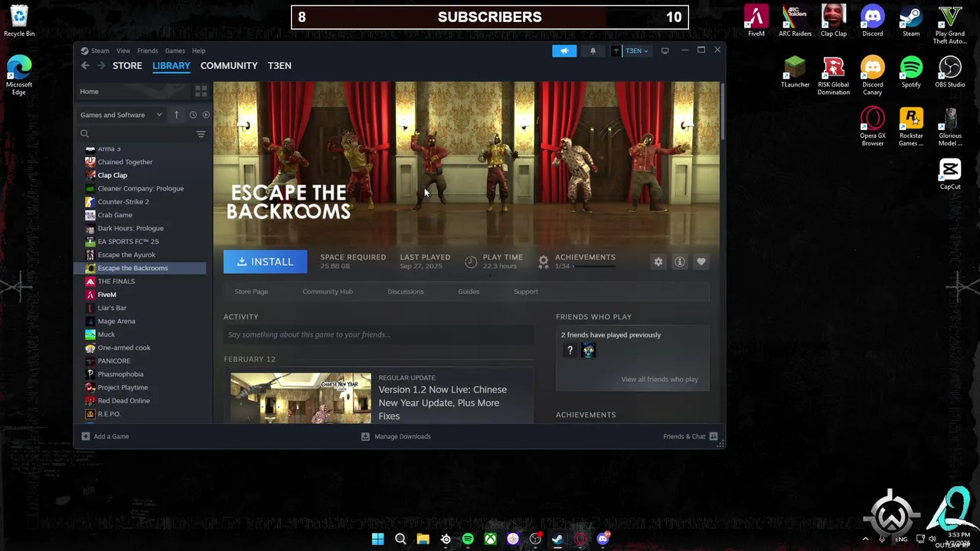Add game to favorites heart icon
The width and height of the screenshot is (980, 551).
coord(701,262)
